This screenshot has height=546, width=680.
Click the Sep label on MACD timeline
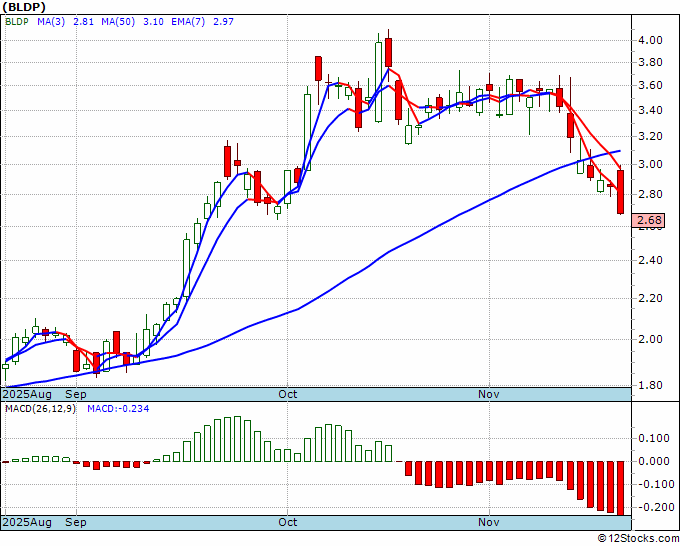(x=76, y=522)
